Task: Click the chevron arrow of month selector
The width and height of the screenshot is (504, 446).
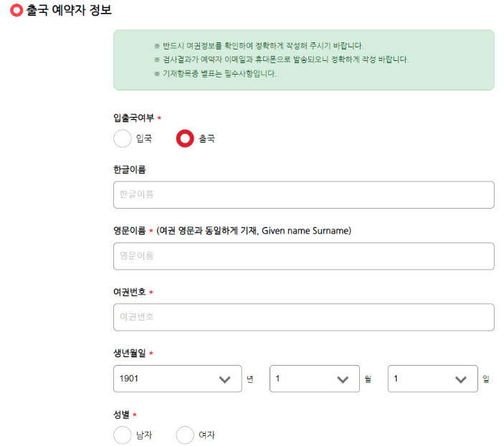Action: pyautogui.click(x=343, y=380)
